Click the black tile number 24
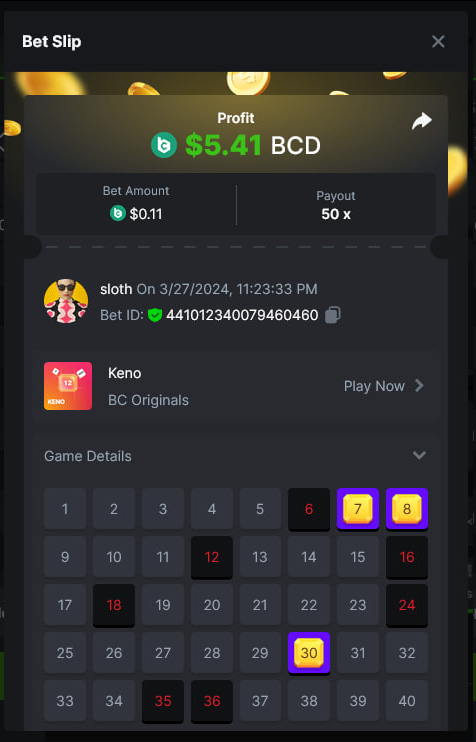The height and width of the screenshot is (742, 476). [x=407, y=605]
